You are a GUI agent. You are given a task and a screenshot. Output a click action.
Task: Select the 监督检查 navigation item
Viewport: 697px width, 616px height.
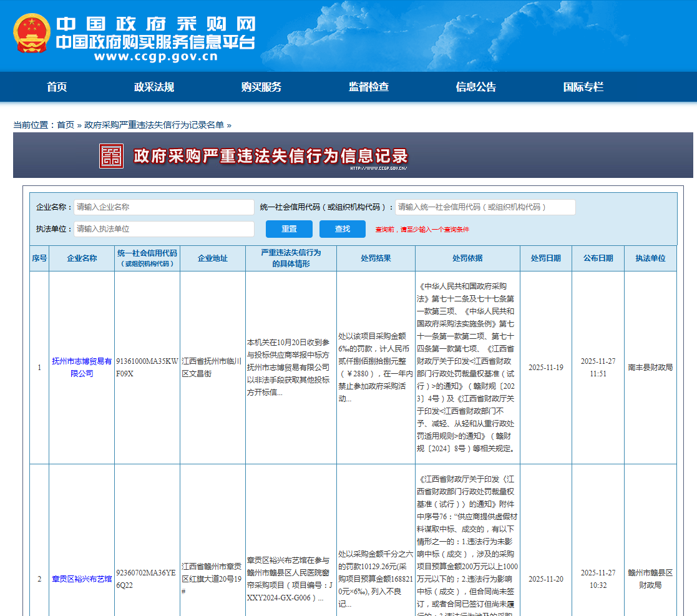pos(369,87)
